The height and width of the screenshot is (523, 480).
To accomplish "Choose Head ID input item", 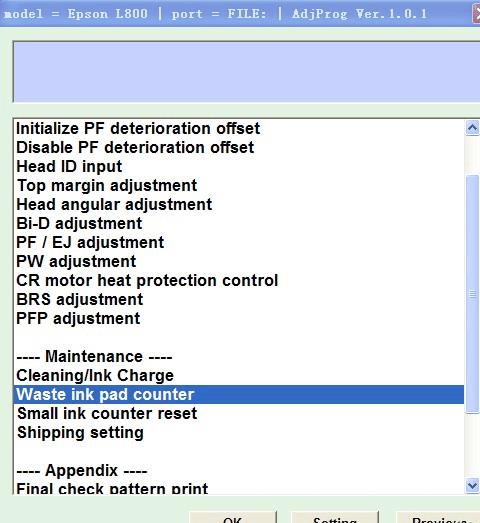I will 239,166.
